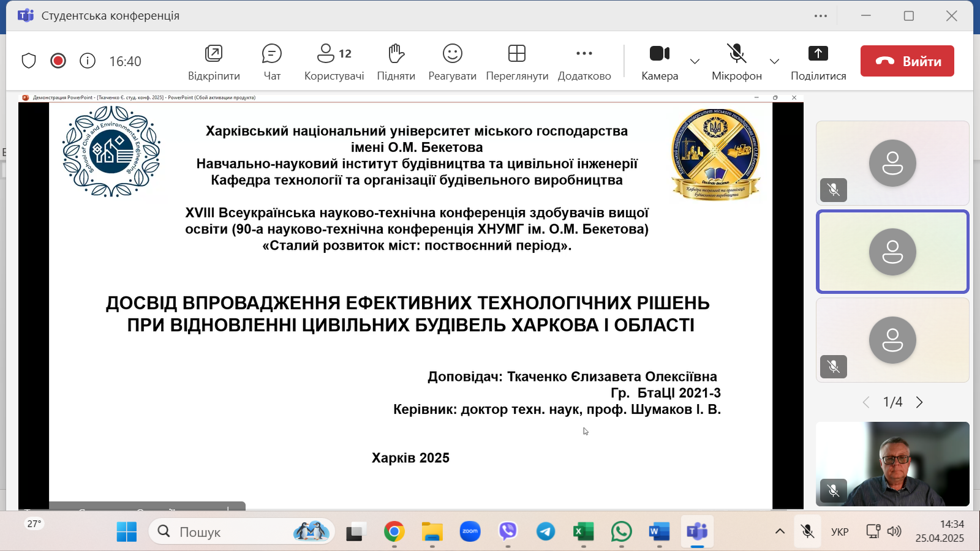Open the Windows Start menu
The height and width of the screenshot is (551, 980).
point(127,531)
